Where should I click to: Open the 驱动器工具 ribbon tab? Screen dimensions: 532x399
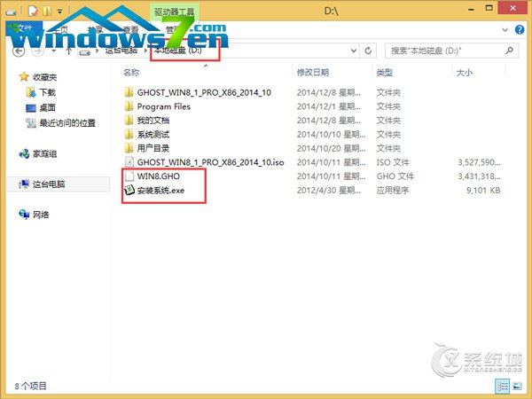(175, 12)
